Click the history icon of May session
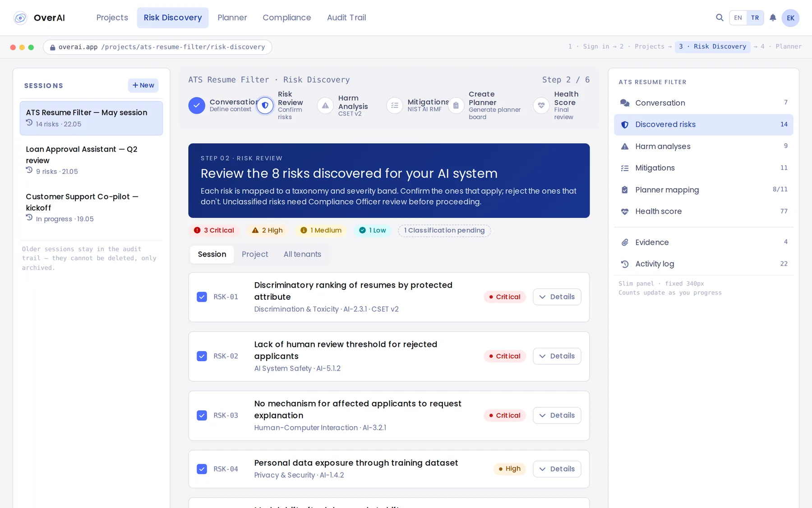Screen dimensions: 812x508 point(29,123)
